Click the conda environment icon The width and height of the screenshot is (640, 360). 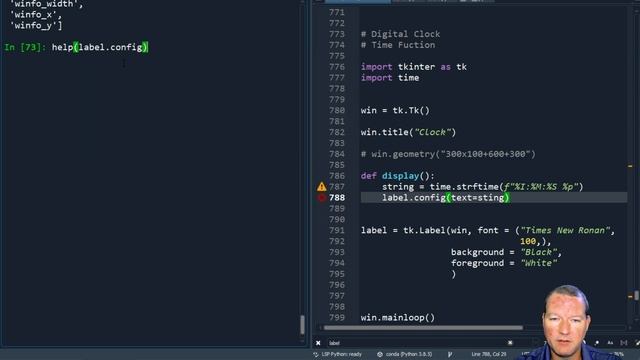pyautogui.click(x=380, y=354)
